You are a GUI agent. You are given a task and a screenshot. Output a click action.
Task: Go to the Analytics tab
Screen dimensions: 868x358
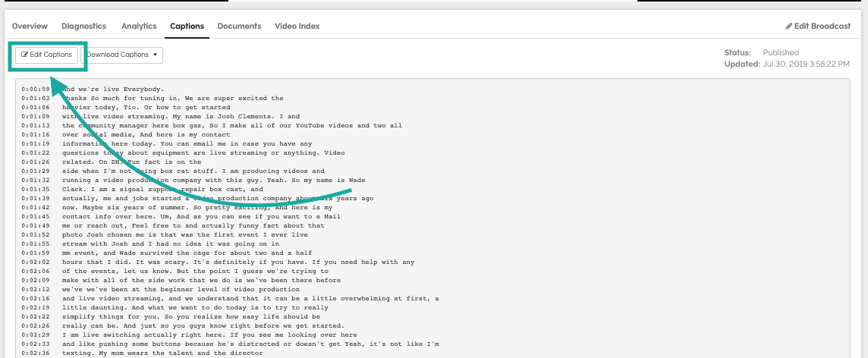(x=138, y=26)
